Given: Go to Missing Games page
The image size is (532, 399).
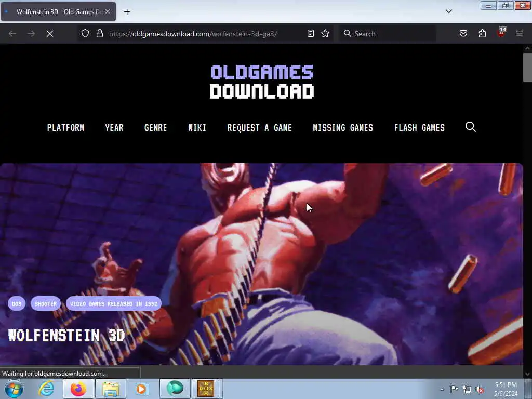Looking at the screenshot, I should [343, 128].
